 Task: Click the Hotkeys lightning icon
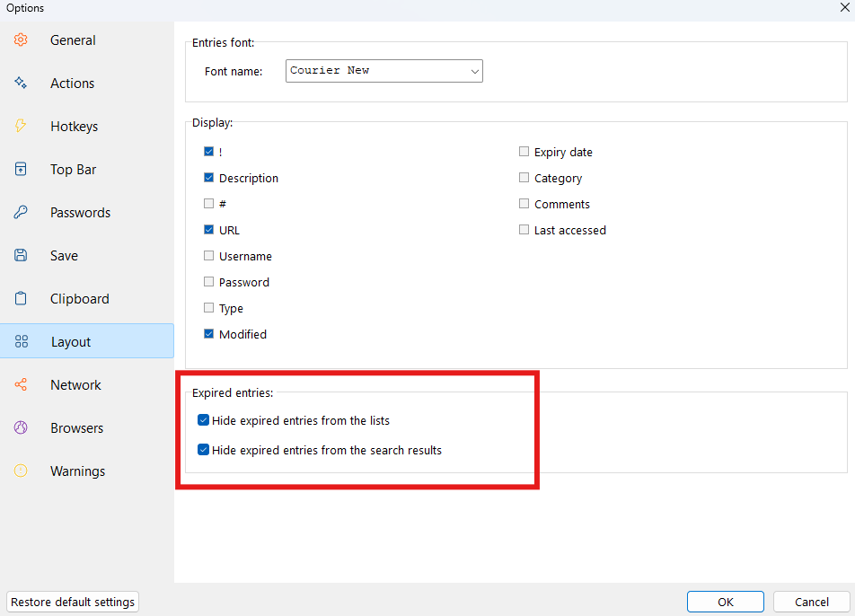[21, 126]
